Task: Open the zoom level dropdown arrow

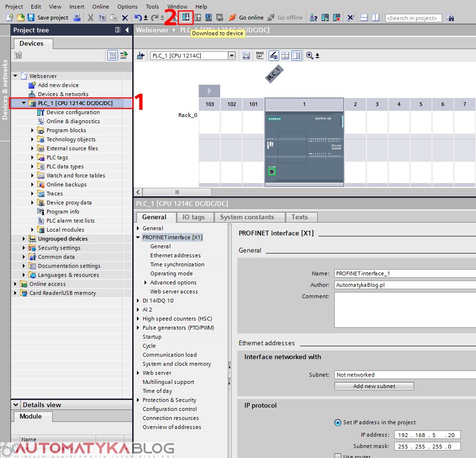Action: (317, 56)
